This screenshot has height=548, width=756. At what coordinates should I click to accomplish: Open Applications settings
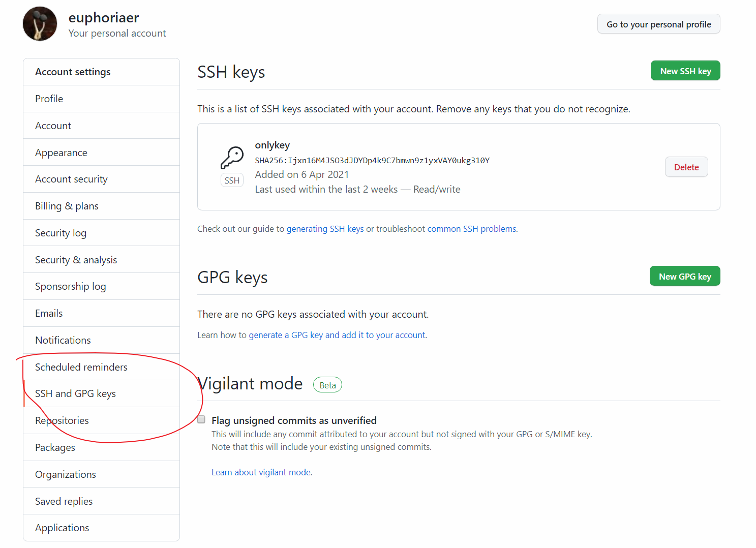pos(101,528)
